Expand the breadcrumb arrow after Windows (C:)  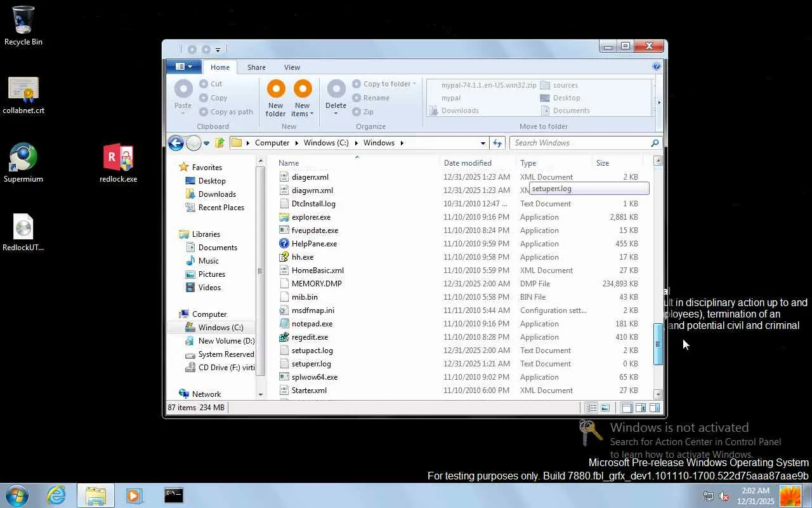pos(355,143)
